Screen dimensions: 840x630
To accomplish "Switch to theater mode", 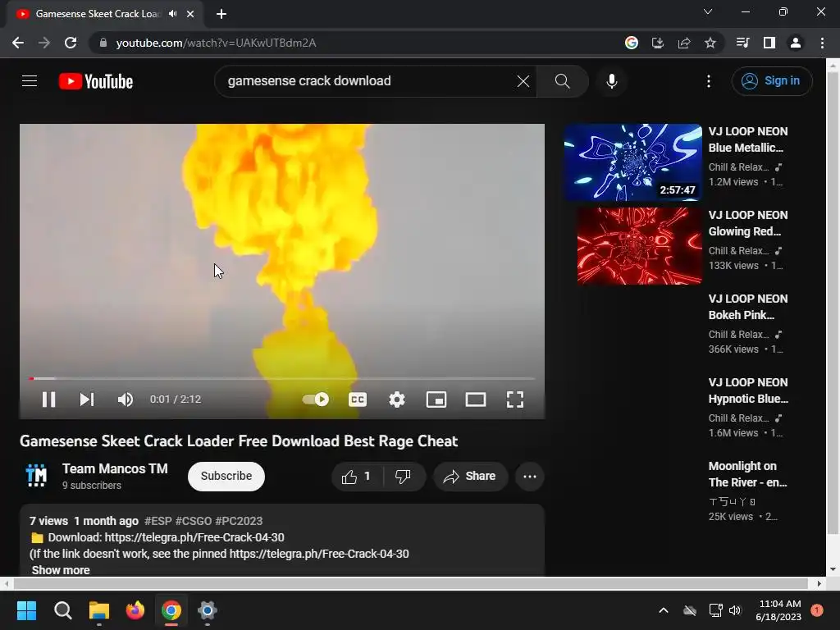I will coord(476,399).
